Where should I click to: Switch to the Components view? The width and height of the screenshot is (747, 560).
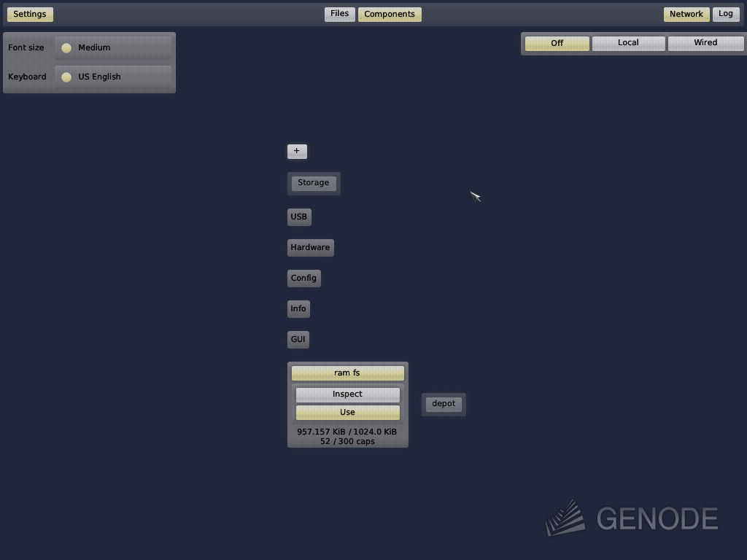pos(390,13)
